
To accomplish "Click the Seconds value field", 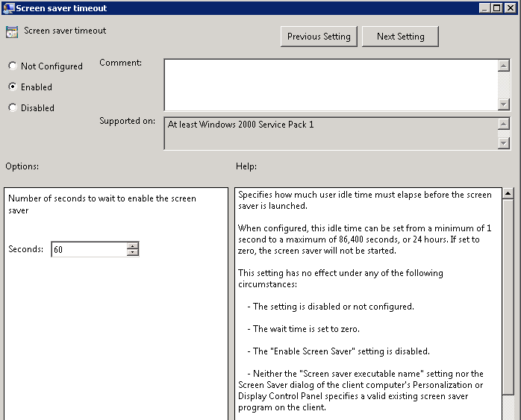I will (89, 249).
